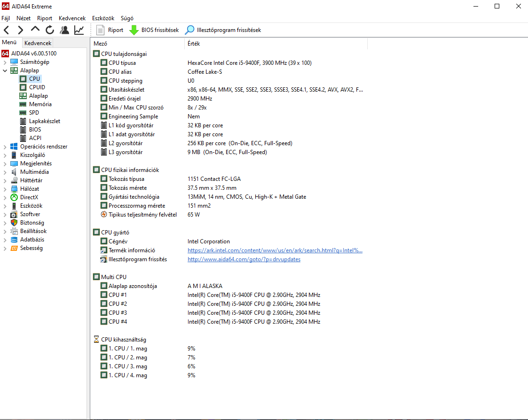The width and height of the screenshot is (528, 420).
Task: Click the CPU kihasználtság section header
Action: (x=123, y=340)
